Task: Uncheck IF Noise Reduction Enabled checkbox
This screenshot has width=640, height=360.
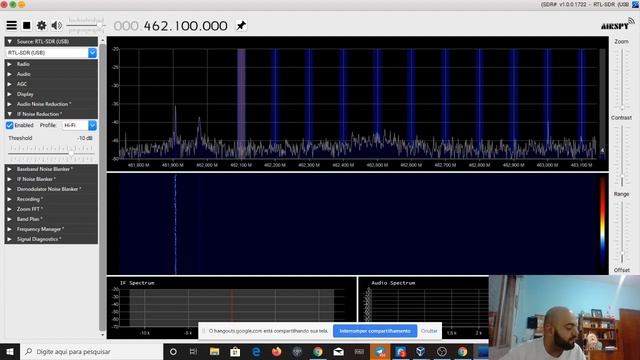Action: 9,125
